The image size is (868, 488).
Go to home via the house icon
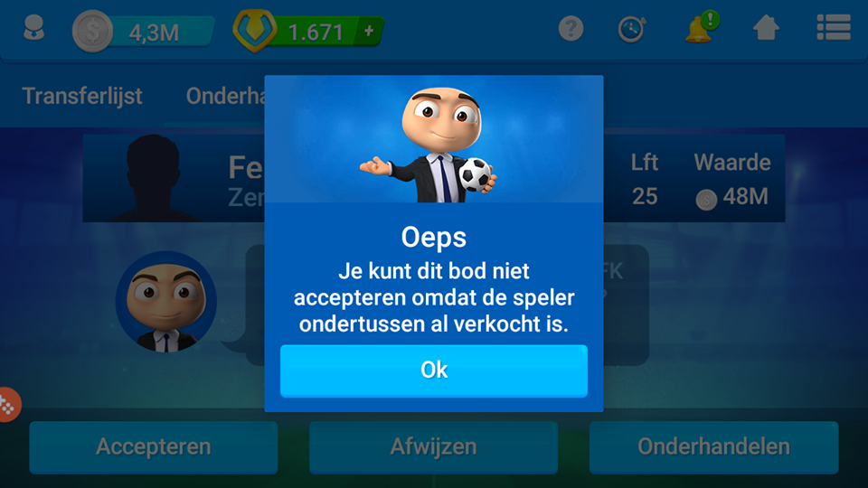pos(766,28)
